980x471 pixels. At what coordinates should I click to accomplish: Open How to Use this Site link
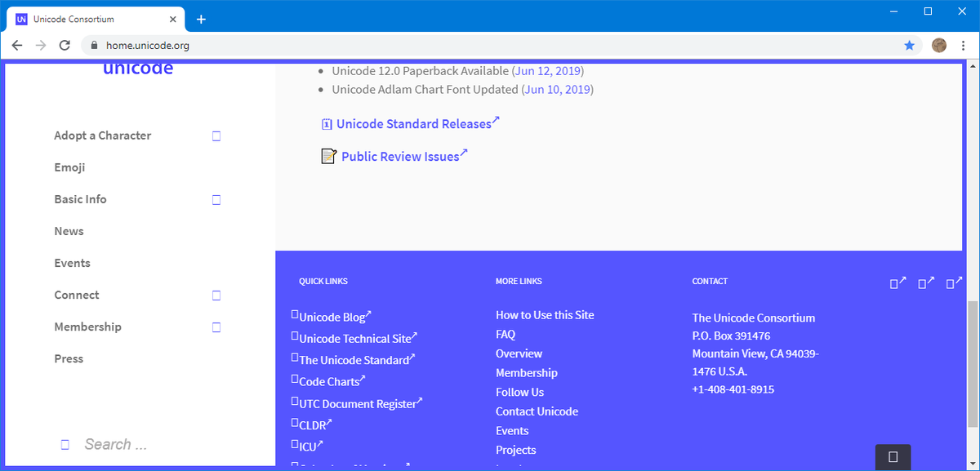pos(545,315)
